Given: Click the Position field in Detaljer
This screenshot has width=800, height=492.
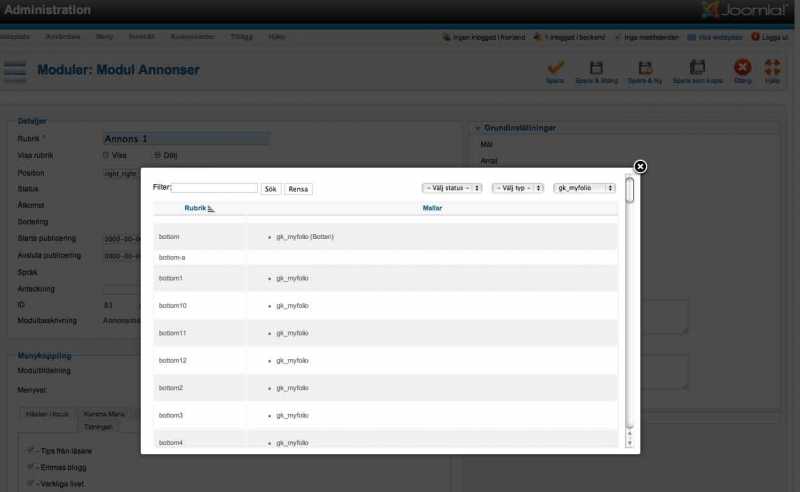Looking at the screenshot, I should [121, 174].
